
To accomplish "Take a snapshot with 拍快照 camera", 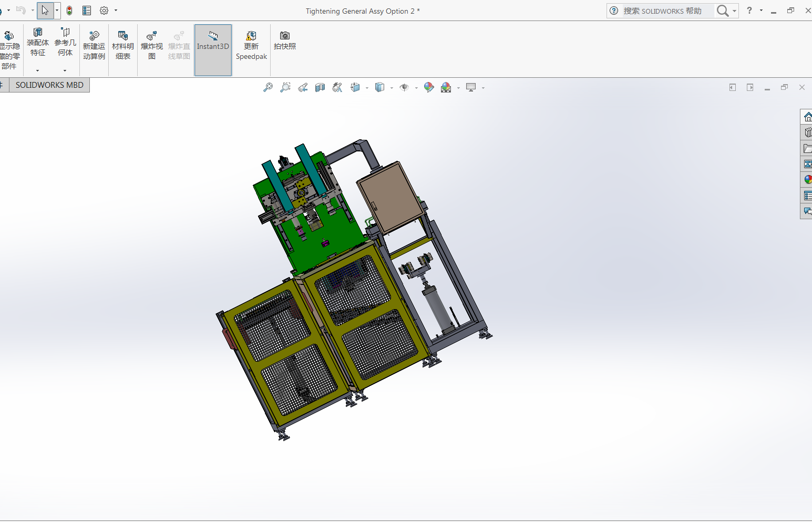I will coord(284,40).
